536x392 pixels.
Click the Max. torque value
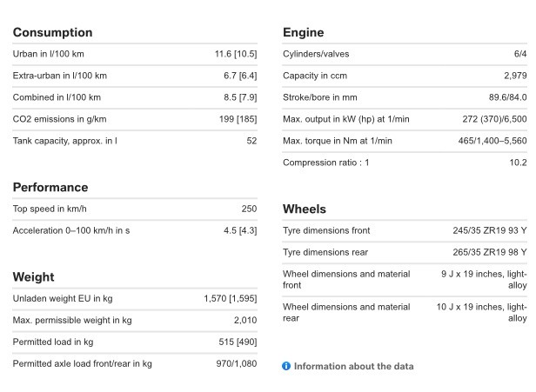tap(492, 141)
